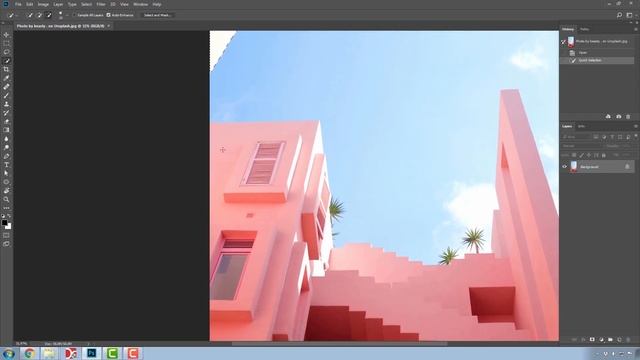The height and width of the screenshot is (360, 640).
Task: Open the Image menu
Action: [x=43, y=4]
